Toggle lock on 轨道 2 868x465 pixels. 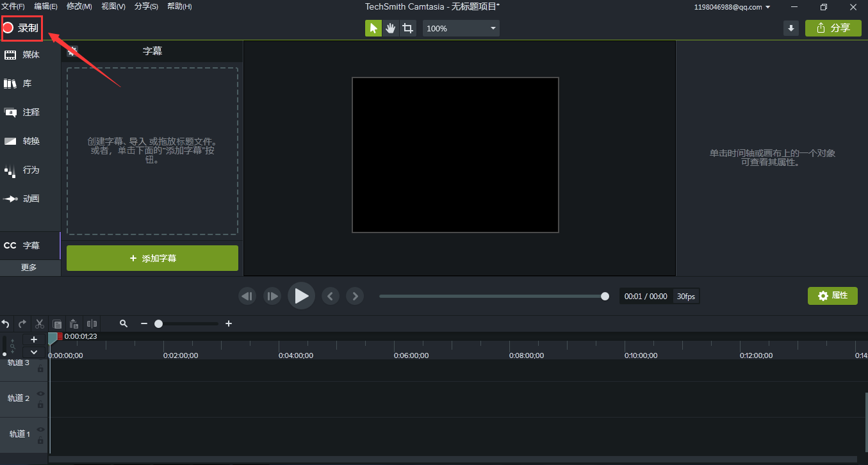(x=40, y=405)
